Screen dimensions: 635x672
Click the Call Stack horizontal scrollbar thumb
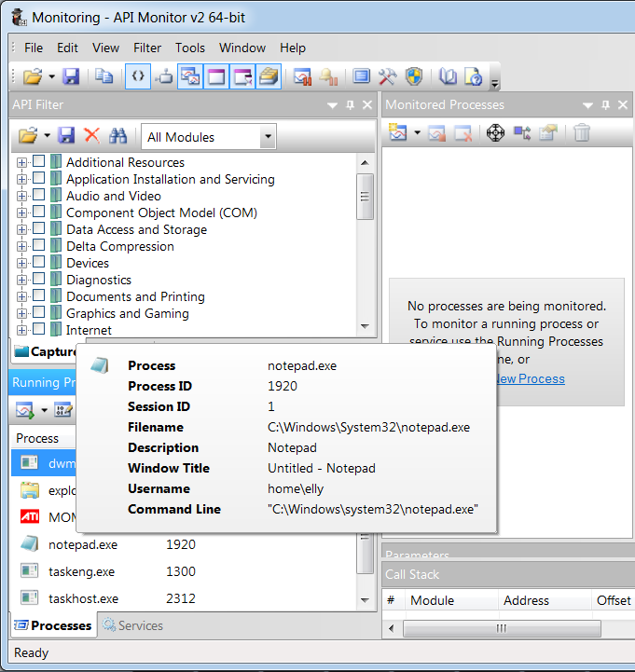(501, 628)
